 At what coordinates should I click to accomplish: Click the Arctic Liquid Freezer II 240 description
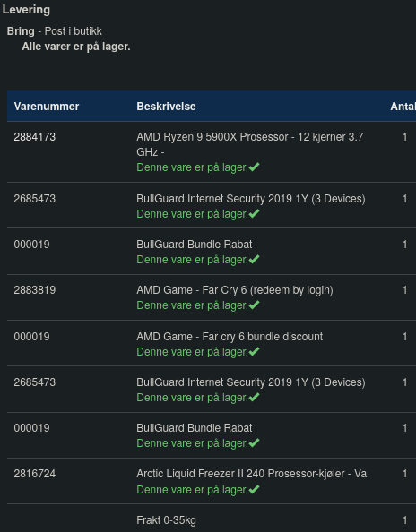click(252, 474)
